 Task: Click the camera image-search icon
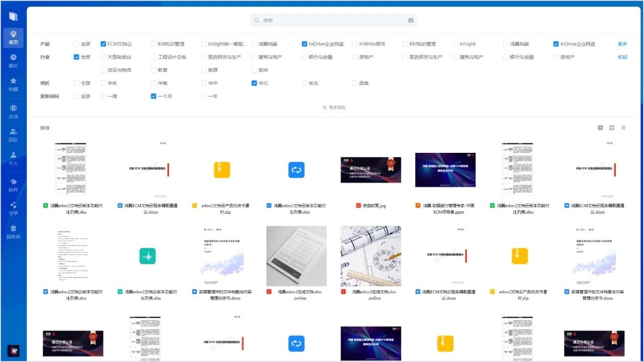411,20
